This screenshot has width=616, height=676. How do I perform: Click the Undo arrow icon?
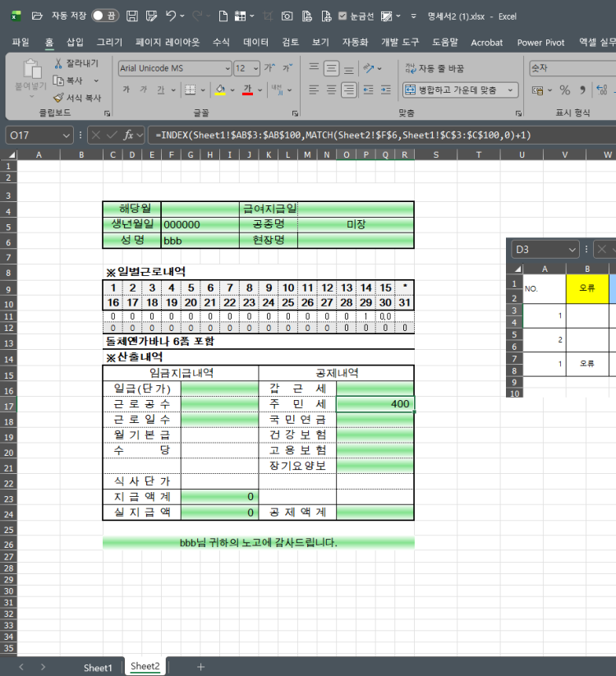pos(170,16)
